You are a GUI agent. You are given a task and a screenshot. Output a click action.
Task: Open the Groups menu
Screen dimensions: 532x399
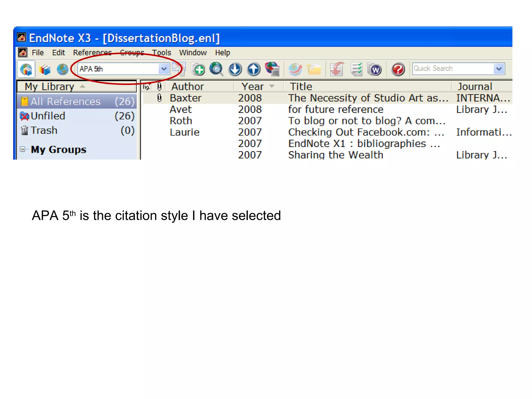tap(132, 53)
